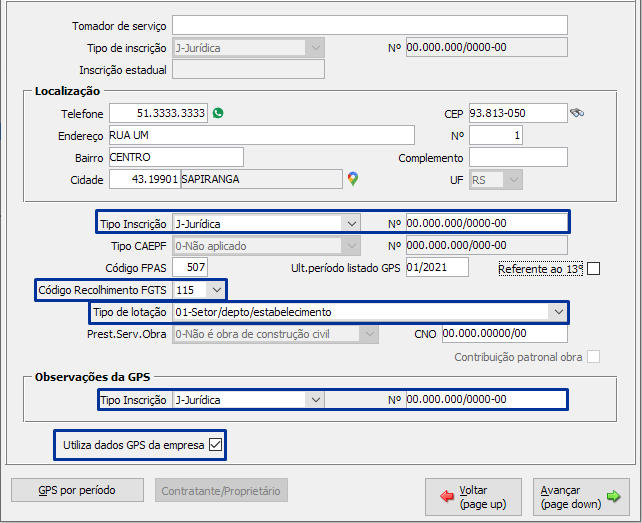This screenshot has width=642, height=523.
Task: Click the GPS por período button
Action: pyautogui.click(x=77, y=490)
